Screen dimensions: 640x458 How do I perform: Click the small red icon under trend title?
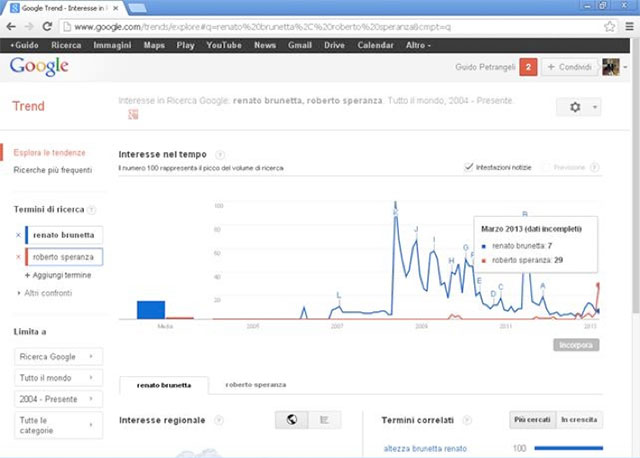(x=133, y=114)
